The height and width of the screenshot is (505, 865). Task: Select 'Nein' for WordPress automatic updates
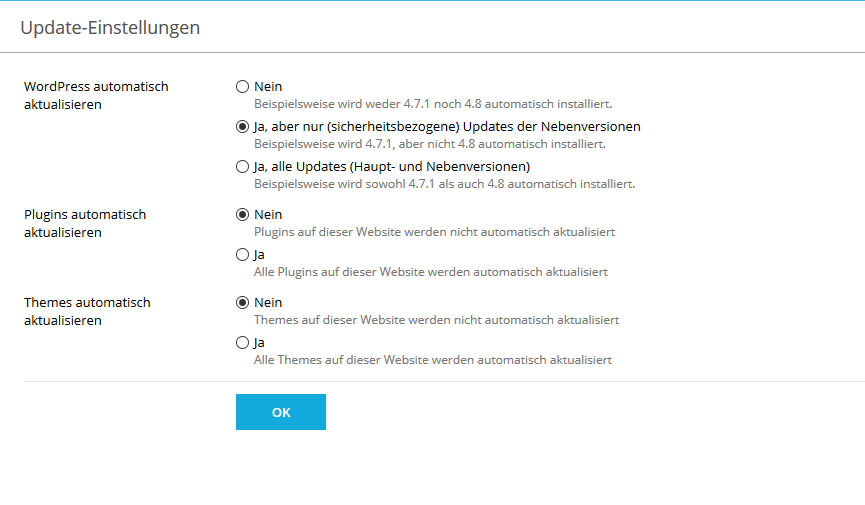[x=242, y=87]
